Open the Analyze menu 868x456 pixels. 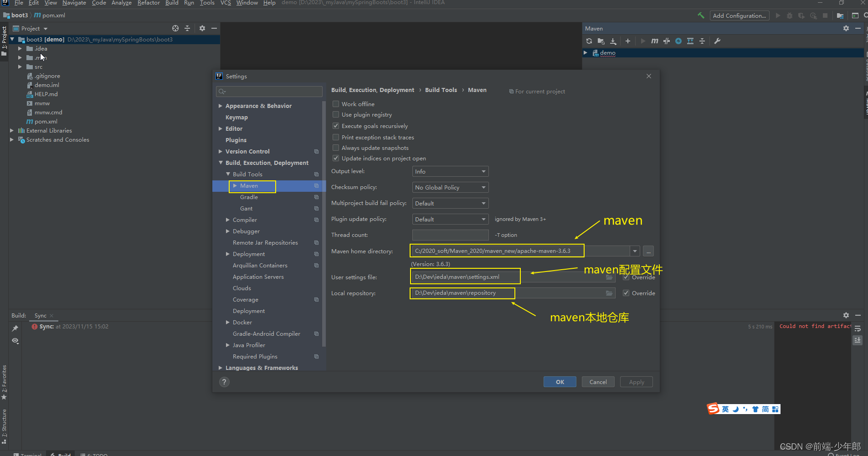pyautogui.click(x=122, y=3)
